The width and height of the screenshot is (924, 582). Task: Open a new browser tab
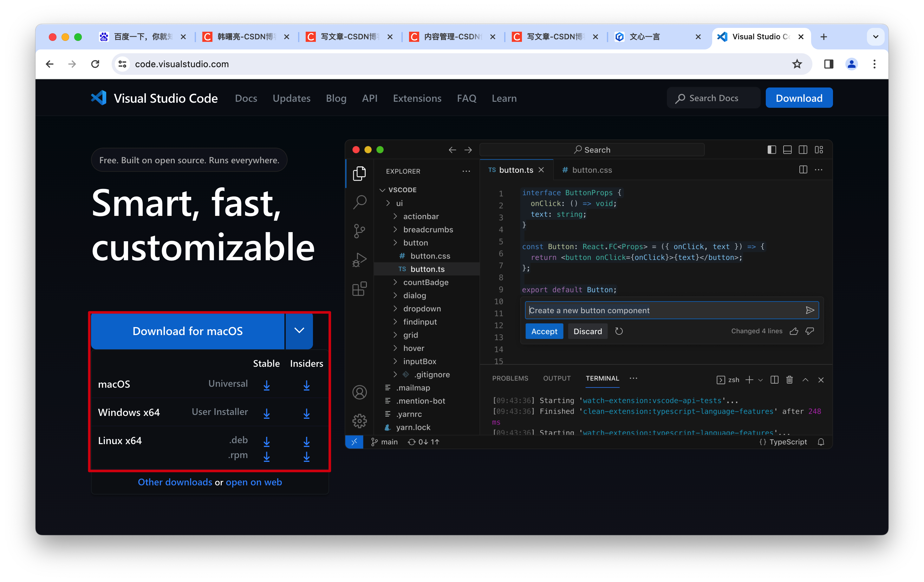[x=823, y=37]
